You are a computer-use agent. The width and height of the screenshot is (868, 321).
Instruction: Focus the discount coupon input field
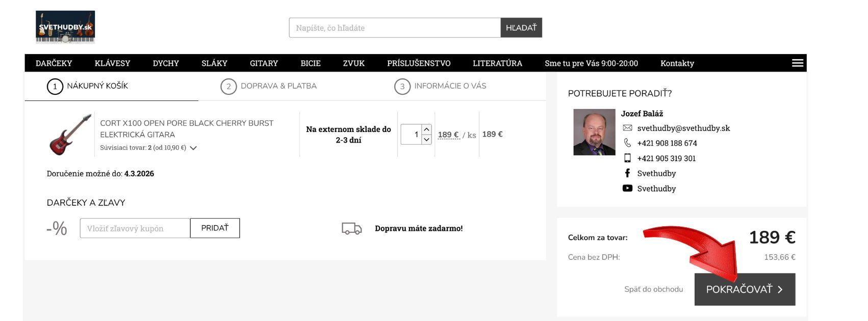135,228
